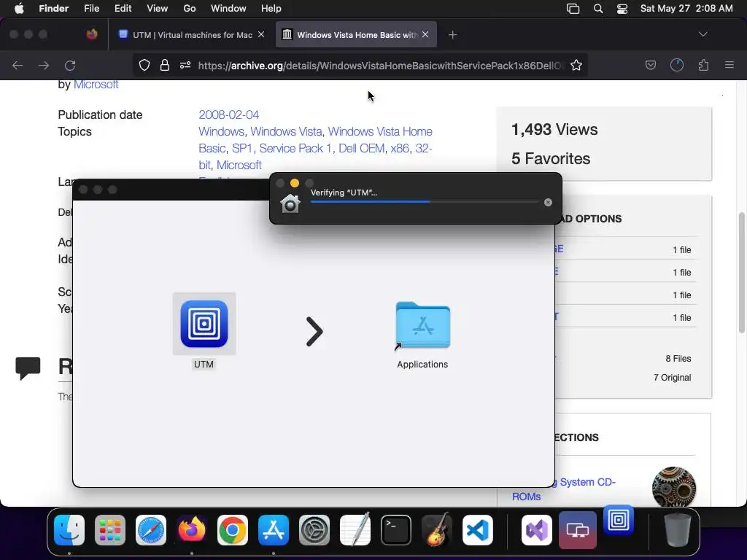This screenshot has height=560, width=747.
Task: Open TextEdit from the Dock
Action: coord(355,530)
